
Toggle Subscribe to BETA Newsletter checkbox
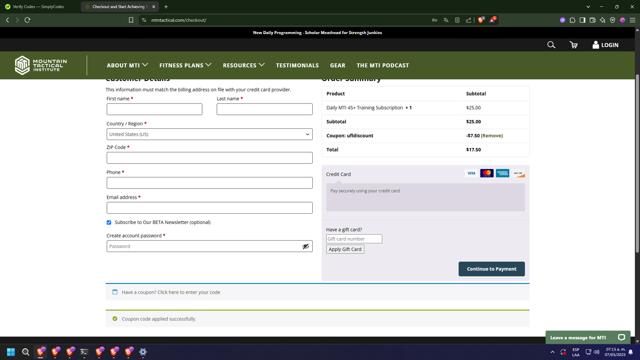109,222
